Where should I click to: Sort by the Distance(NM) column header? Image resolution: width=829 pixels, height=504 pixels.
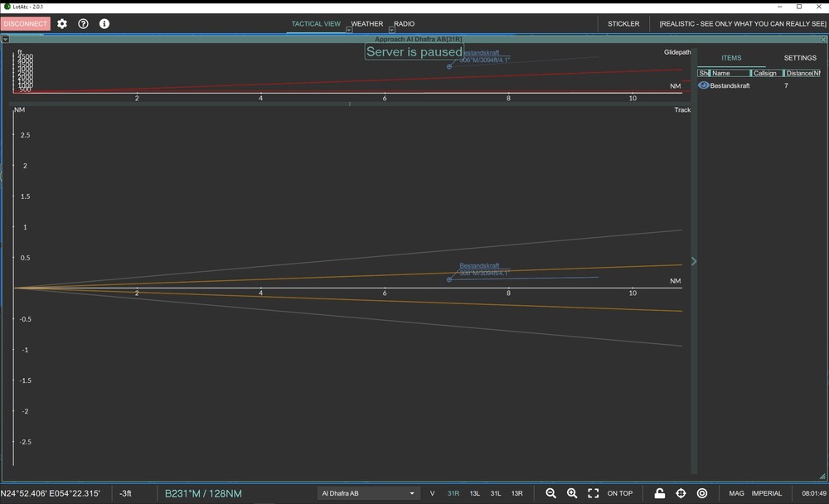coord(803,73)
